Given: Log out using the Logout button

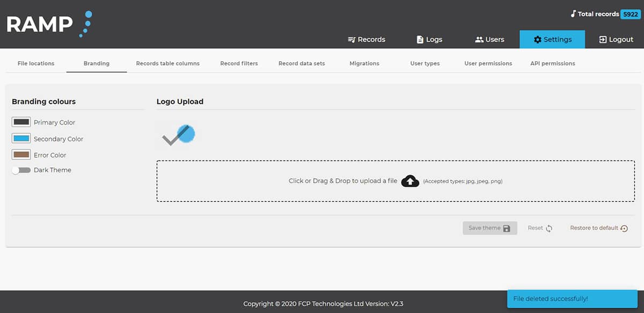Looking at the screenshot, I should 616,39.
